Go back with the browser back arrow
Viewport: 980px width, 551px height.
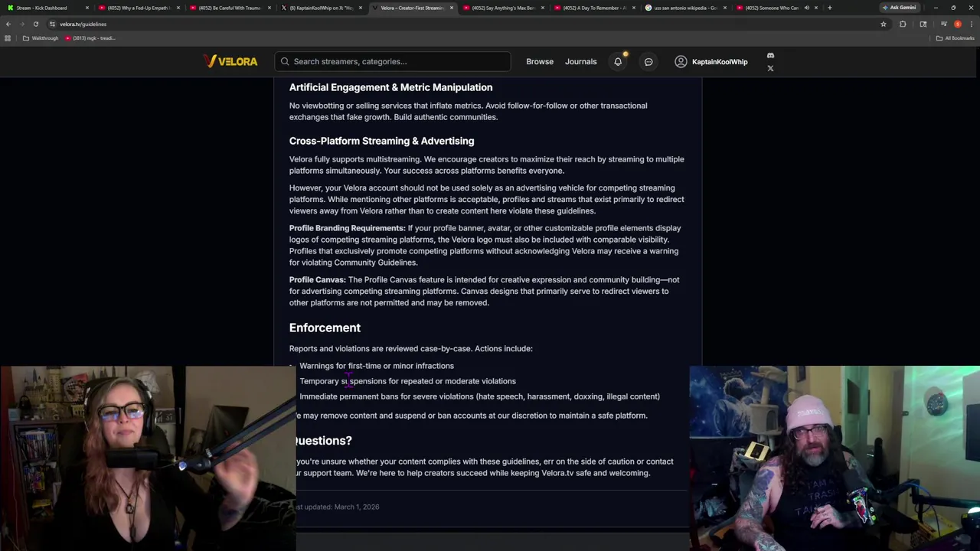[x=8, y=24]
